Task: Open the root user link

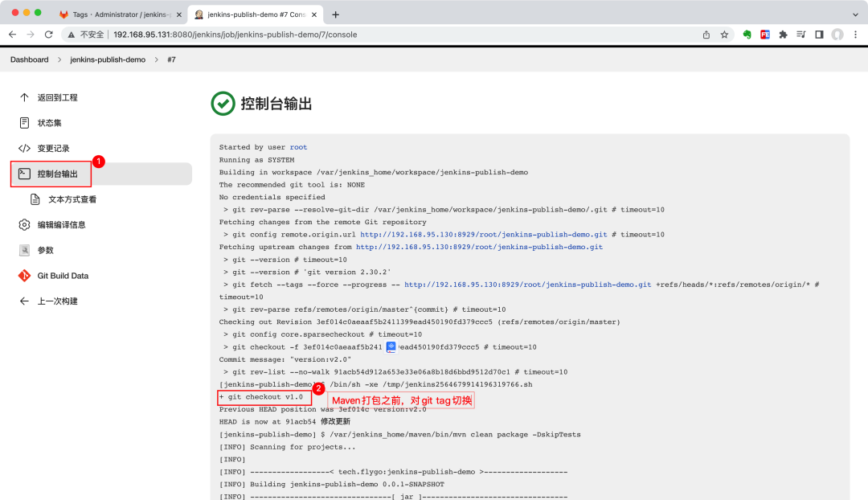Action: (x=298, y=147)
